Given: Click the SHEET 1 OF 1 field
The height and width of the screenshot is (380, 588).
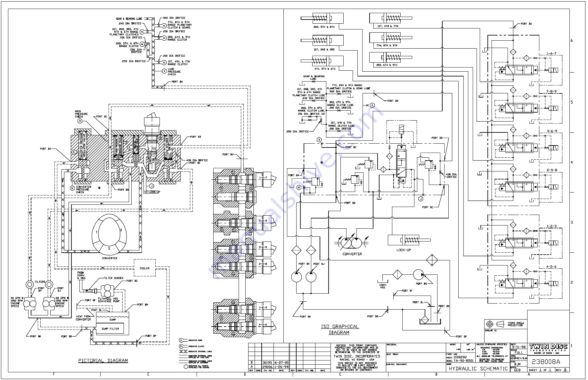Looking at the screenshot, I should 541,370.
